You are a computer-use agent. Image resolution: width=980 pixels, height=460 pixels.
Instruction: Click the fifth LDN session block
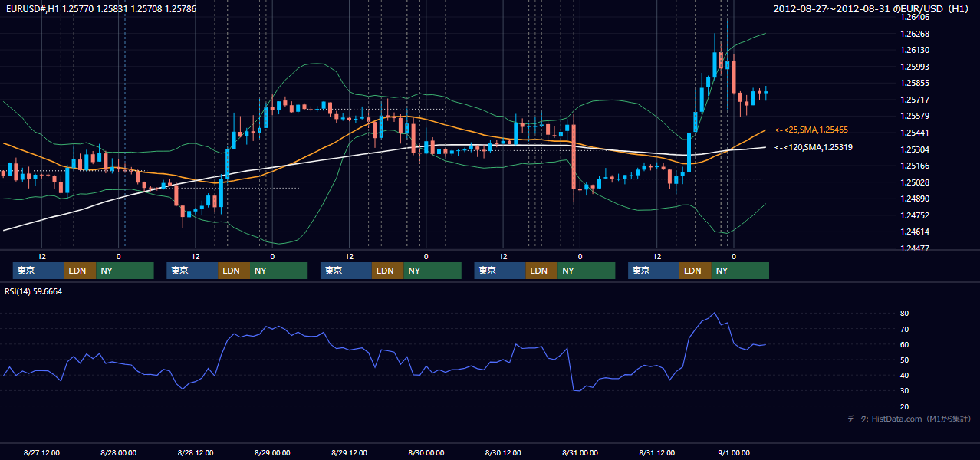695,271
